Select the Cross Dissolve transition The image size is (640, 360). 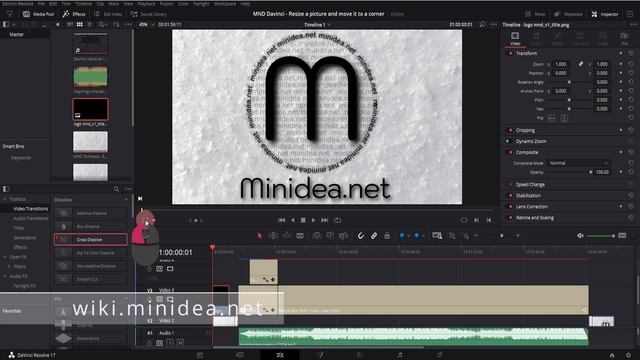click(x=91, y=240)
